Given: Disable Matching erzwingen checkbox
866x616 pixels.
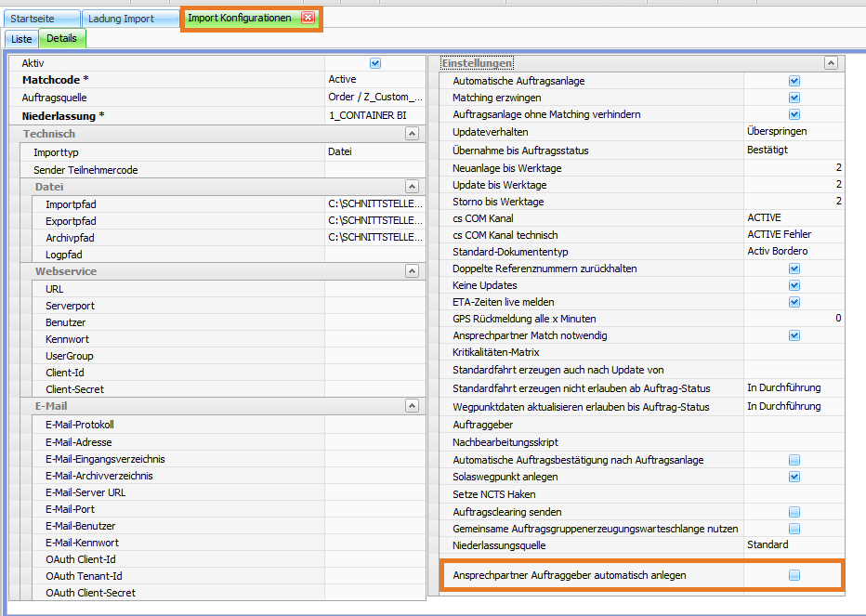Looking at the screenshot, I should click(794, 98).
